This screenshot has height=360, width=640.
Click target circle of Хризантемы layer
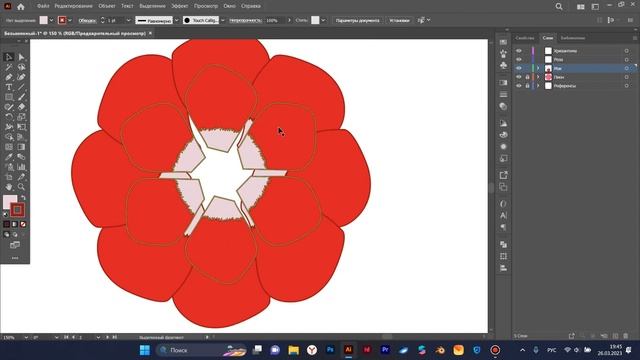627,51
